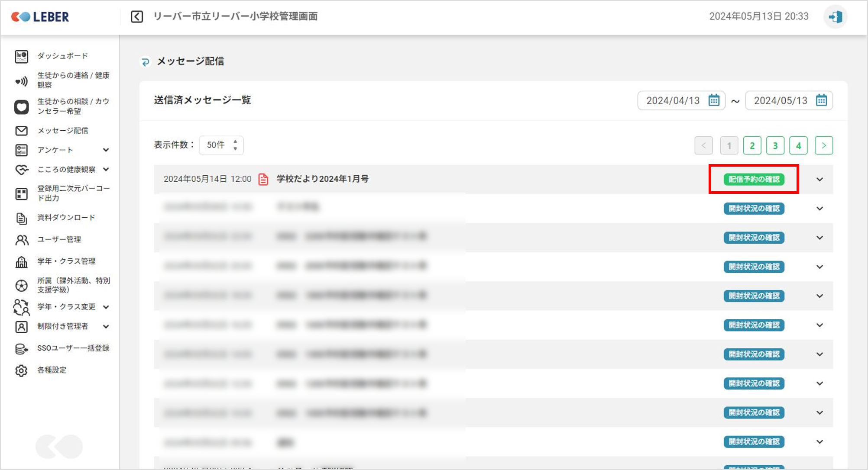Viewport: 868px width, 470px height.
Task: Click the ダッシュボード sidebar icon
Action: 21,56
